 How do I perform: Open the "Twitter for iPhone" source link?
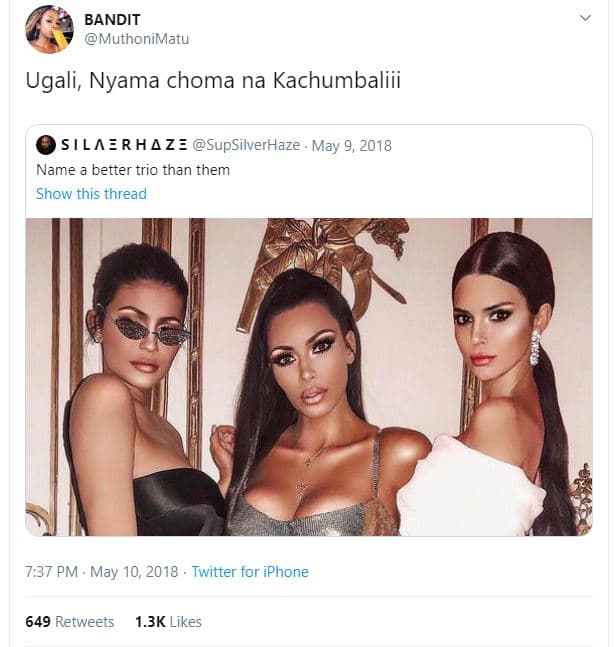pos(250,572)
